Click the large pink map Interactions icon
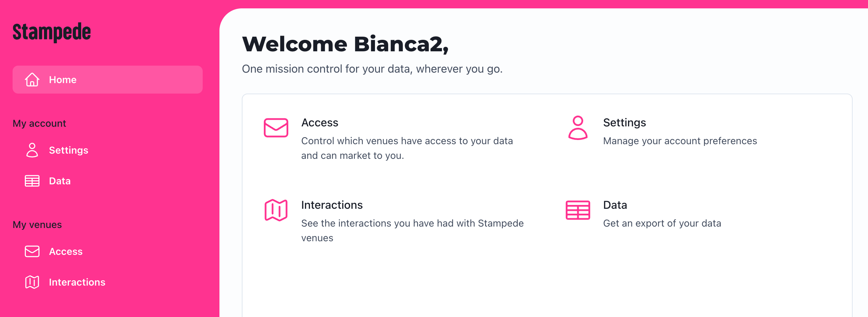Screen dimensions: 868x317 click(276, 210)
